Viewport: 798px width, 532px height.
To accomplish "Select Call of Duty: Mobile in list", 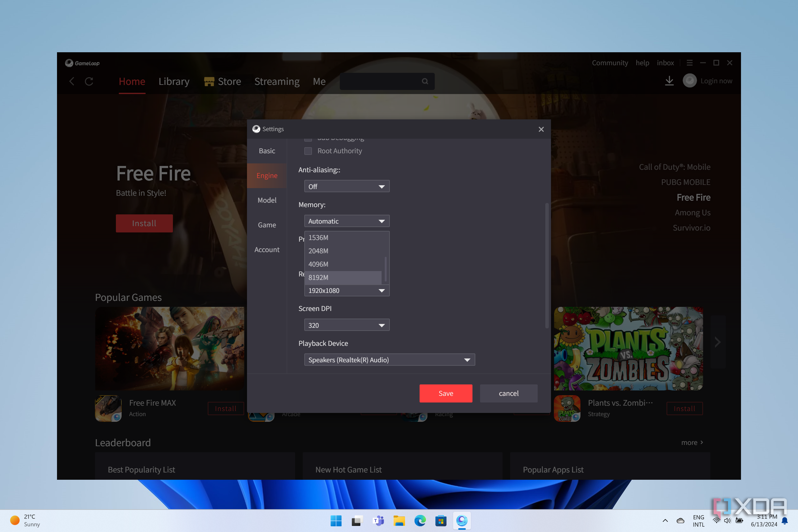I will coord(674,167).
